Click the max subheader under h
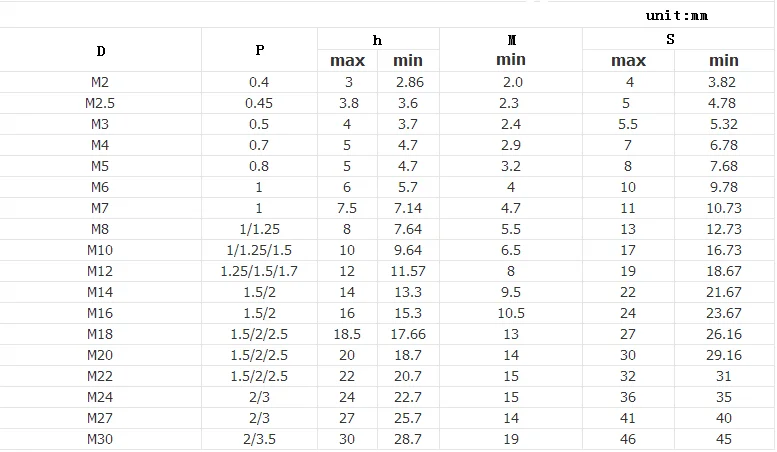Screen dimensions: 777x452 347,61
